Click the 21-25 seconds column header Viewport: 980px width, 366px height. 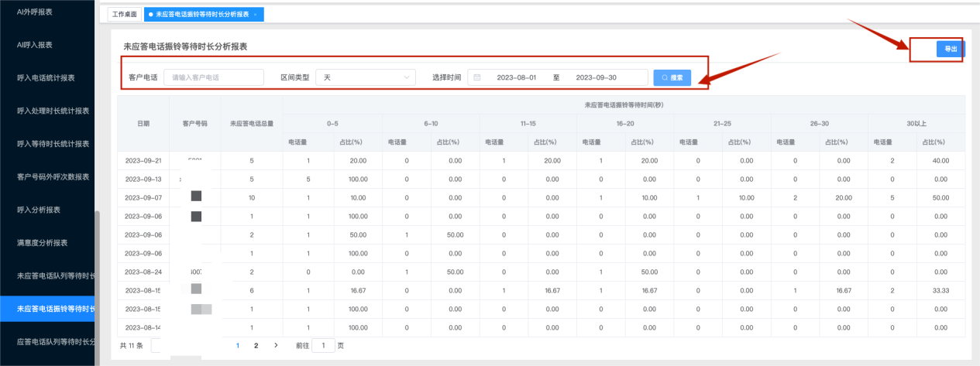point(723,123)
